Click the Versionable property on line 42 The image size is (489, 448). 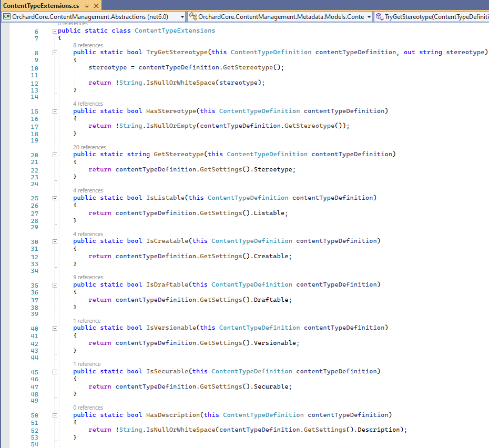click(x=275, y=343)
